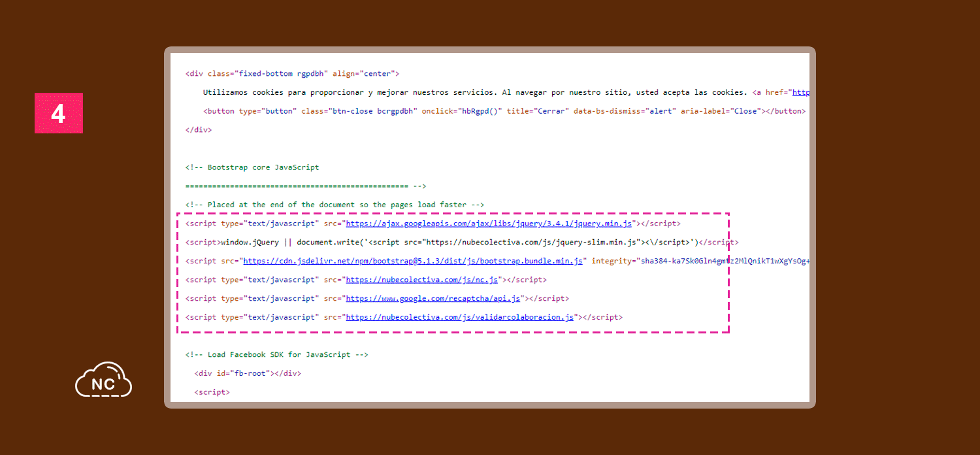Image resolution: width=980 pixels, height=455 pixels.
Task: Click the integrity="sha384 attribute text
Action: point(700,261)
